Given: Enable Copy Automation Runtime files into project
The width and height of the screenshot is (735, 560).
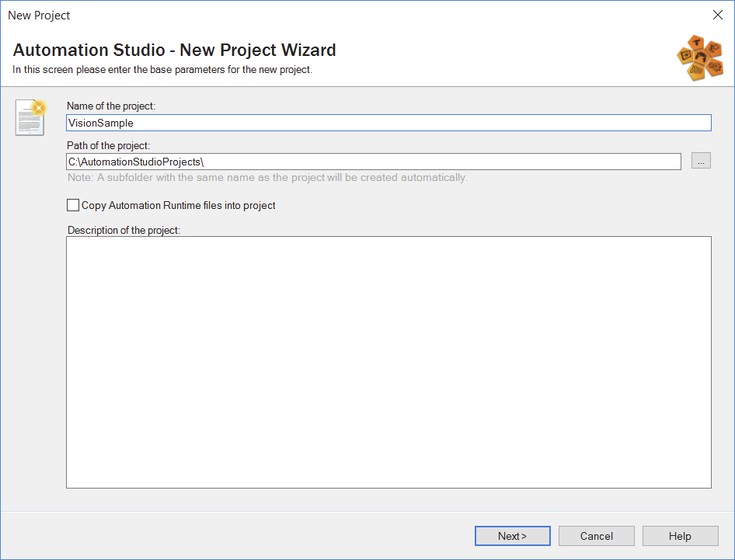Looking at the screenshot, I should pos(73,205).
